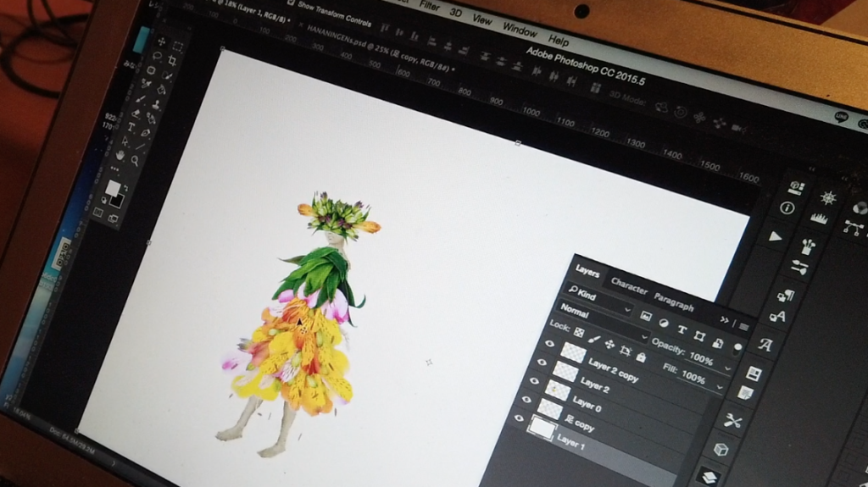Toggle lock position icon
Viewport: 868px width, 487px height.
coord(609,345)
